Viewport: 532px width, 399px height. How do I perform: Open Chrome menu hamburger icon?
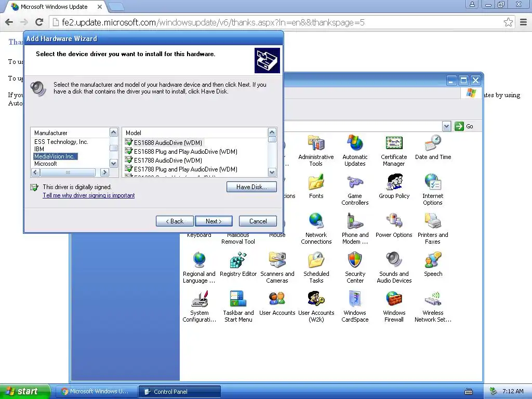point(523,22)
